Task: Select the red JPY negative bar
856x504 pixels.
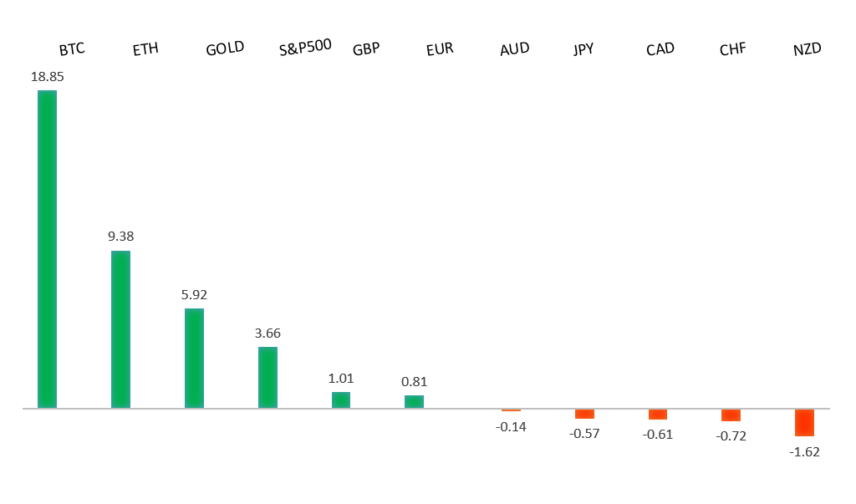Action: pos(584,415)
